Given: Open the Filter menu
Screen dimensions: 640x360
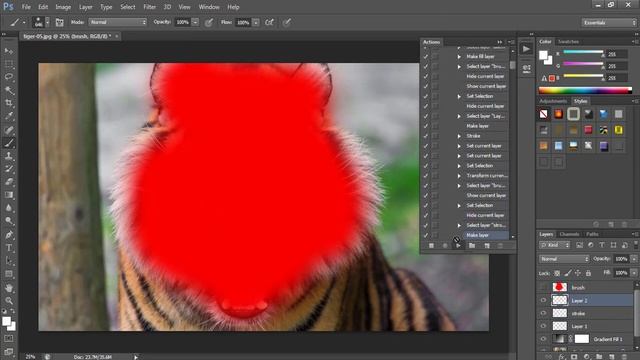Looking at the screenshot, I should point(149,7).
